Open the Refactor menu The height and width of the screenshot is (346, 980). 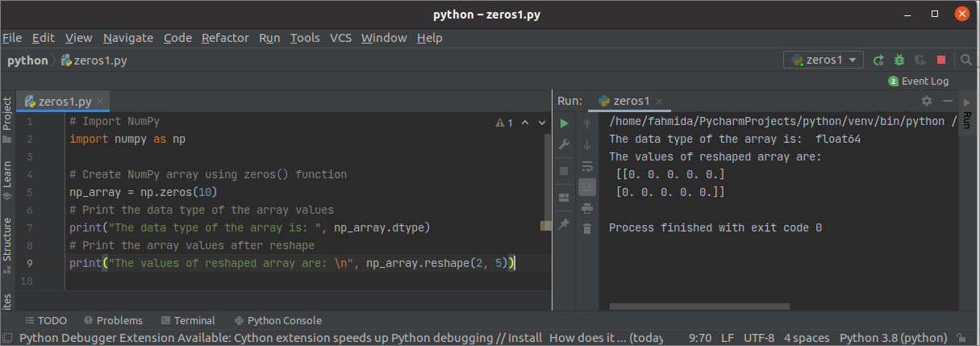point(225,38)
